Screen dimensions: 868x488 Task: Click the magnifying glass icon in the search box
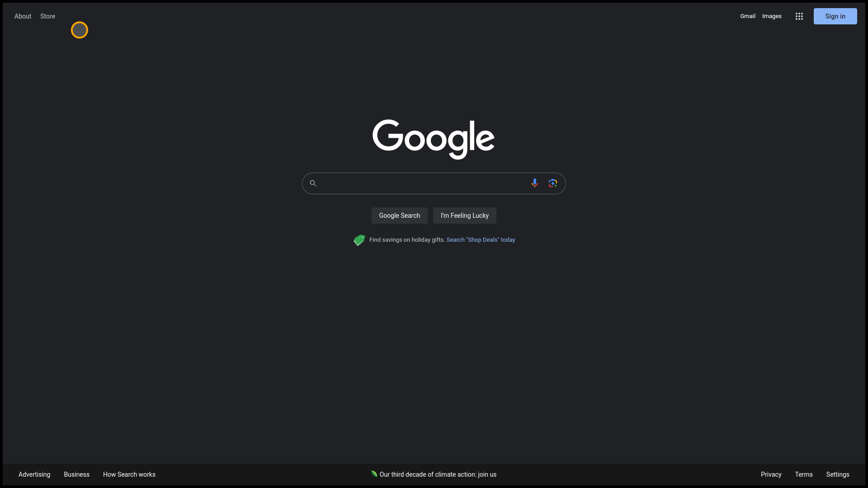tap(313, 183)
